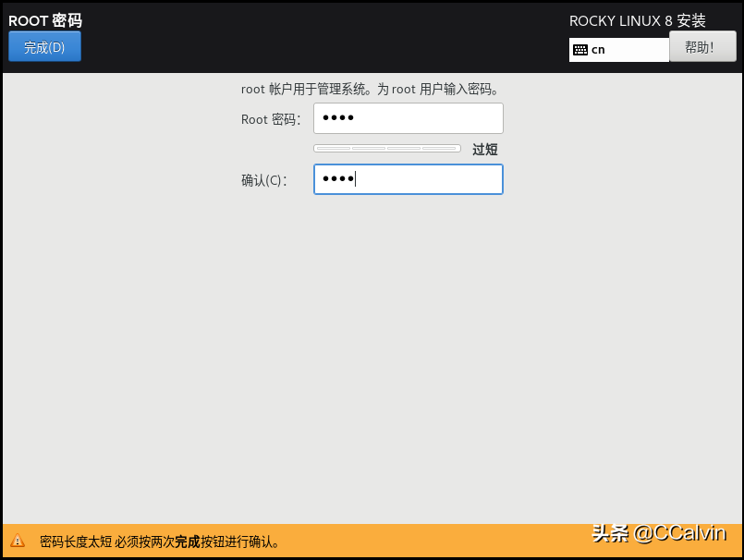This screenshot has height=560, width=744.
Task: Click the 头条 @CCalvin watermark
Action: tap(659, 533)
